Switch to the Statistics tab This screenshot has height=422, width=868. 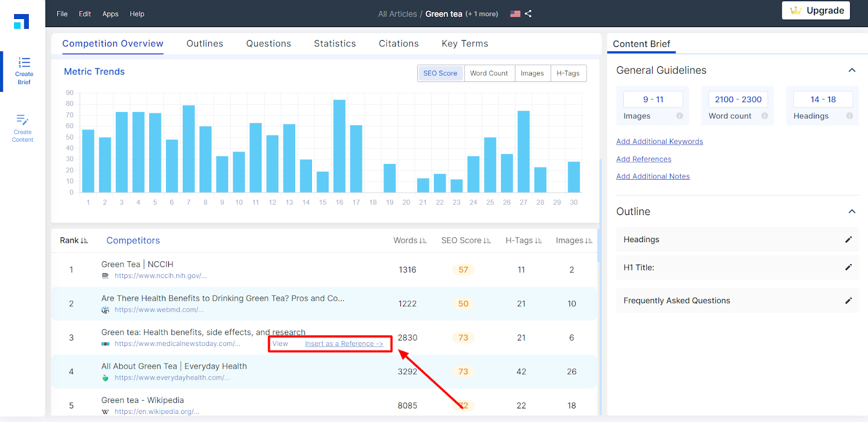335,43
